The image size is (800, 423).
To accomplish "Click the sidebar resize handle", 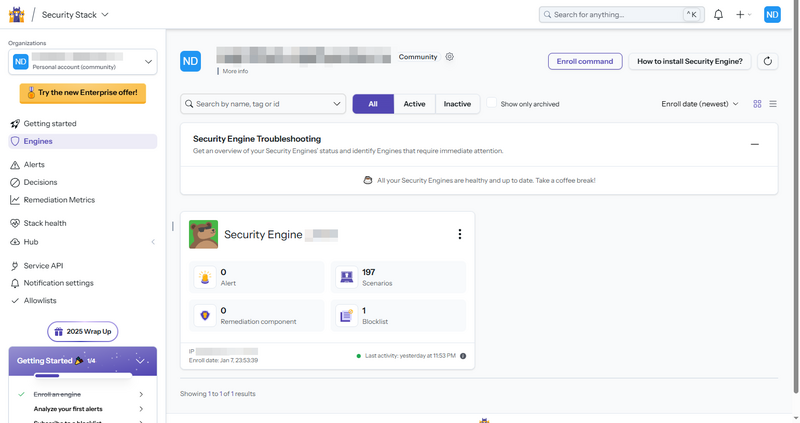I will click(x=172, y=226).
